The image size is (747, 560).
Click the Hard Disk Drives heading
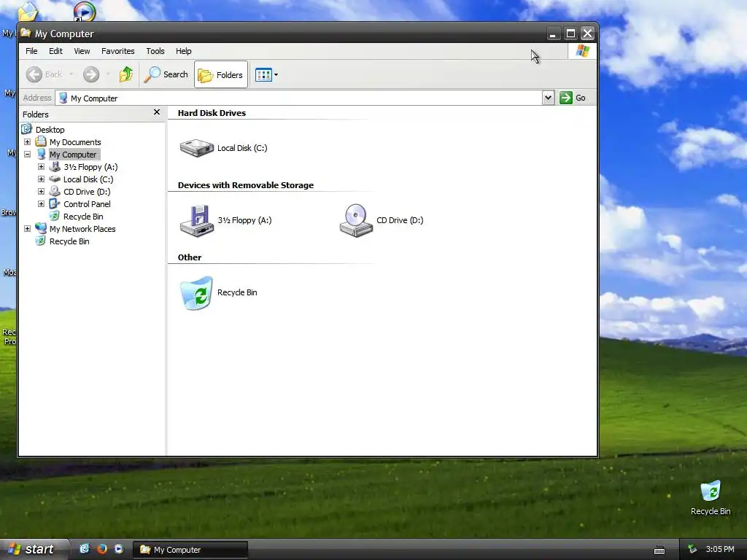tap(212, 113)
